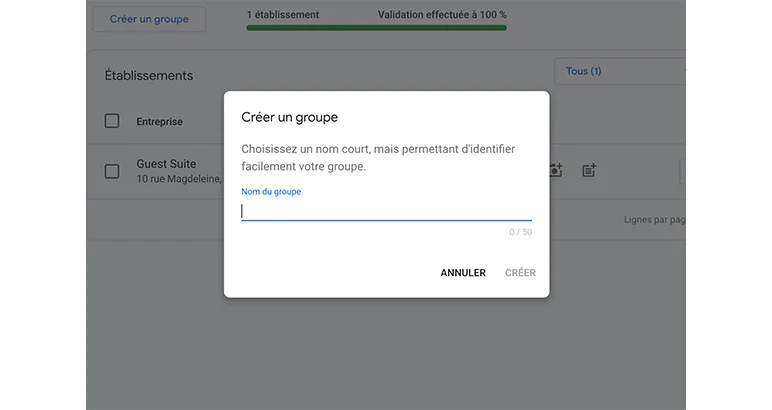Click the 0 / 50 character counter
Image resolution: width=772 pixels, height=410 pixels.
coord(520,232)
